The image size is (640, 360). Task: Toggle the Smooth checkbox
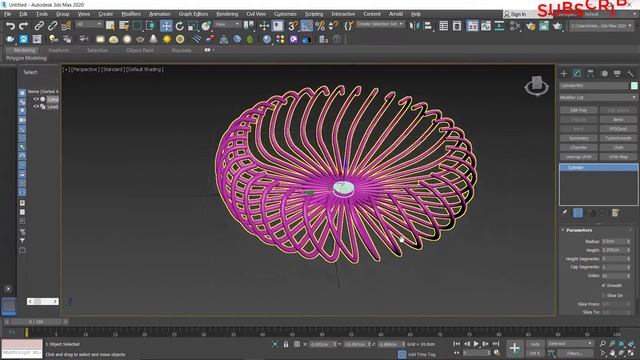(604, 285)
